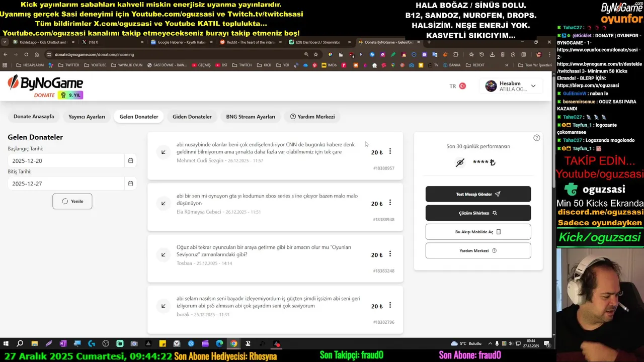Open the tab search dropdown arrow
Viewport: 644px width, 362px height.
point(5,42)
